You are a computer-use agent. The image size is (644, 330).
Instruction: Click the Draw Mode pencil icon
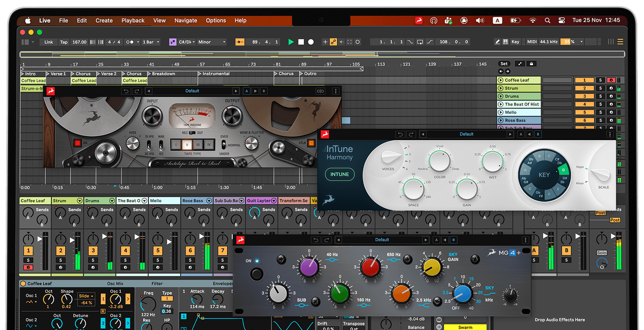[497, 42]
